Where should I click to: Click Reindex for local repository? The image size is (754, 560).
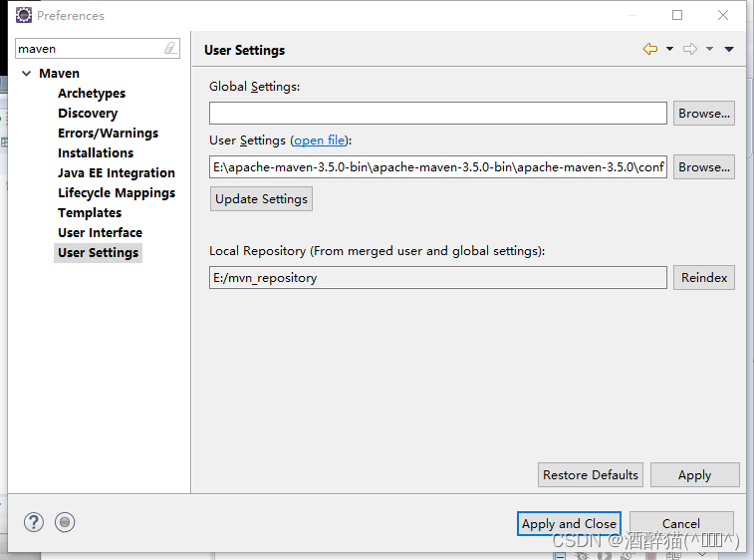(x=704, y=278)
